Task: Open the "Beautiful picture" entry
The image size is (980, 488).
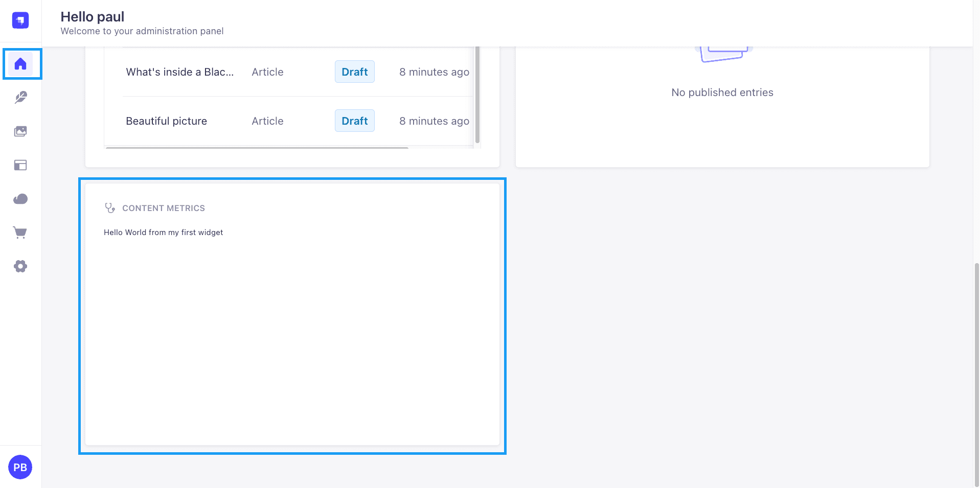Action: click(x=167, y=121)
